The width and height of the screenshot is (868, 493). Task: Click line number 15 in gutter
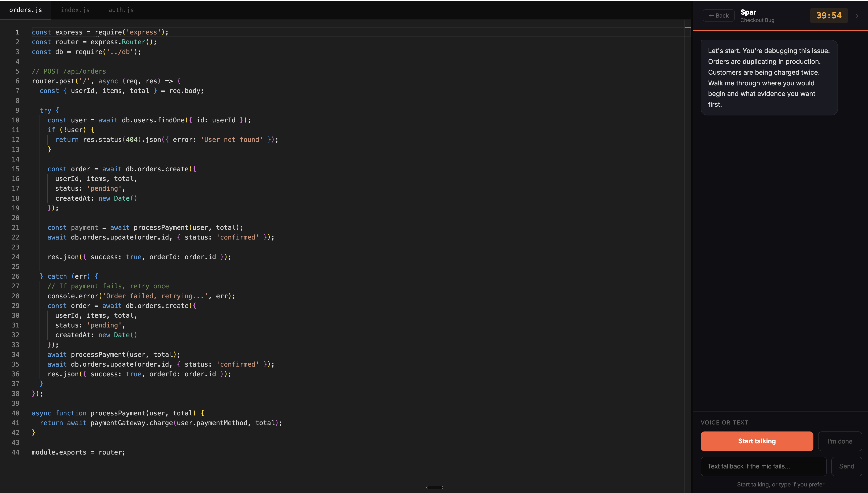16,169
